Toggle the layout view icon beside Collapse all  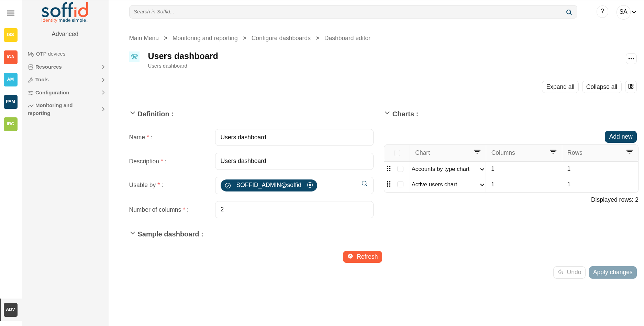coord(631,87)
